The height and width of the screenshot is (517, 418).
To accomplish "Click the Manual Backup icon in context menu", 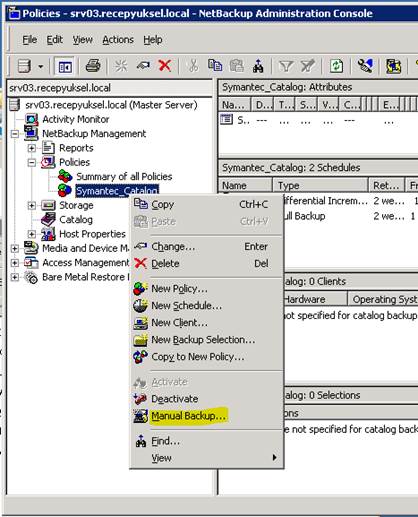I will (x=140, y=416).
